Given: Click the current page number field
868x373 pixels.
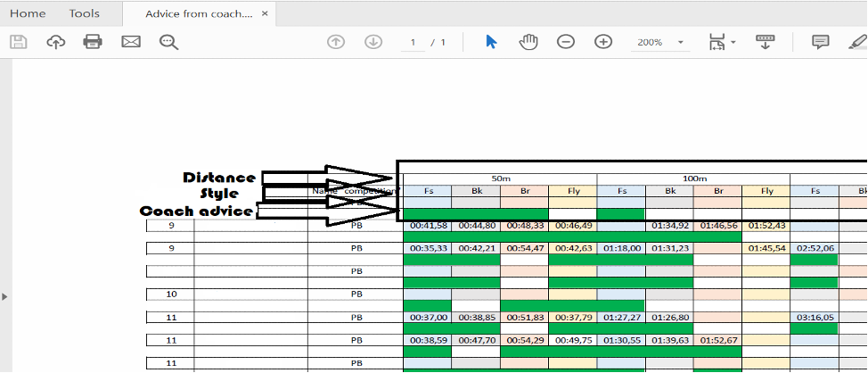Looking at the screenshot, I should [413, 42].
